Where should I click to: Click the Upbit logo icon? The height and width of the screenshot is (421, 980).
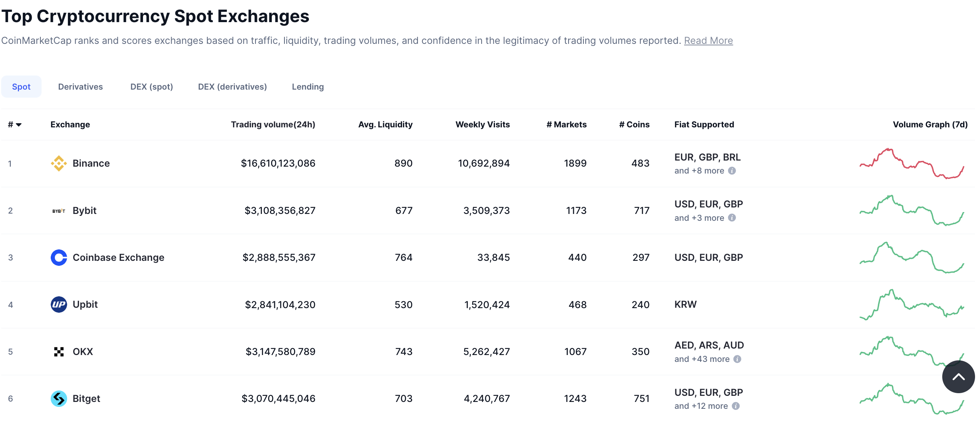click(59, 304)
